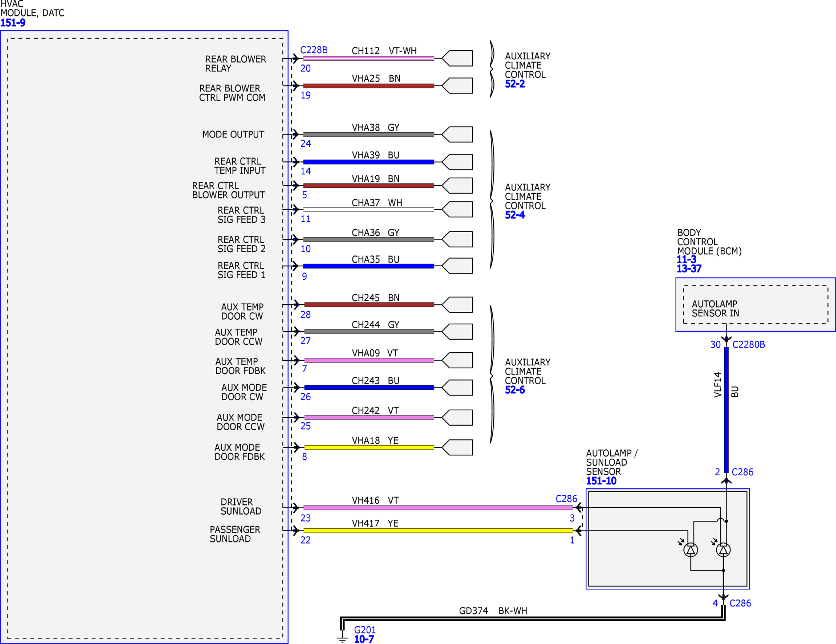Open the 10-7 ground reference link
The height and width of the screenshot is (644, 836).
coord(364,639)
